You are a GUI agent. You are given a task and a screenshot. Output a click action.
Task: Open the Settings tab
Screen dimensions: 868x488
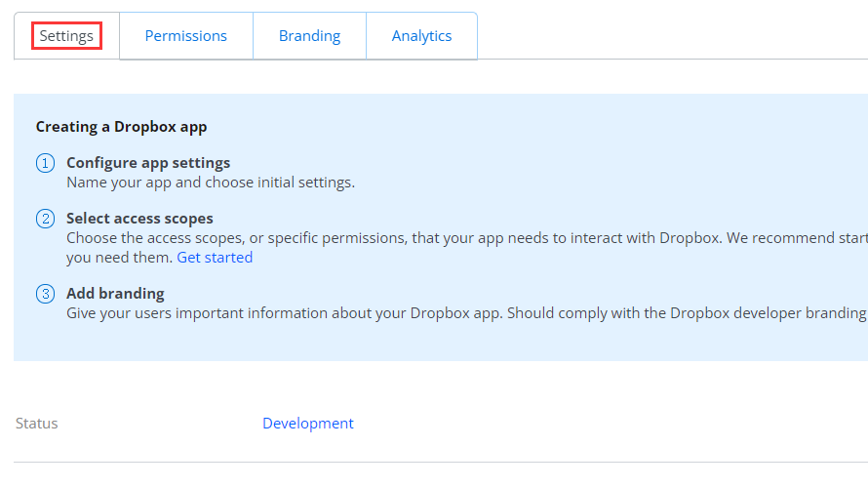pos(66,36)
